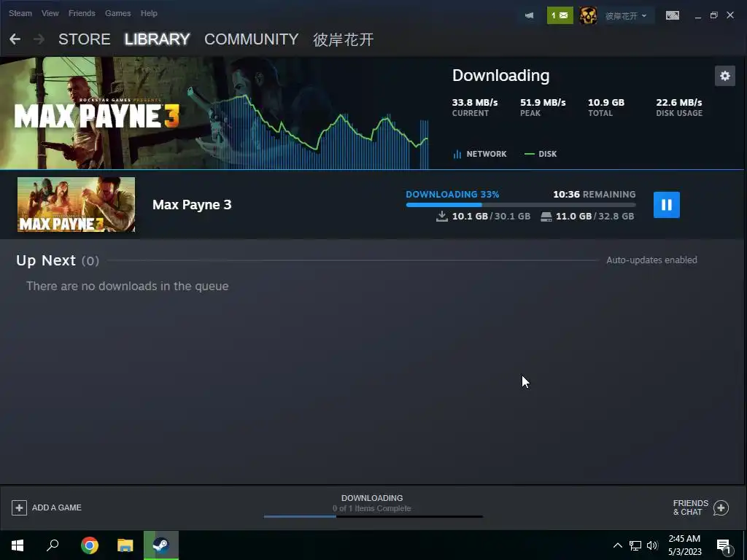The image size is (747, 560).
Task: Click the Steam taskbar icon
Action: point(161,545)
